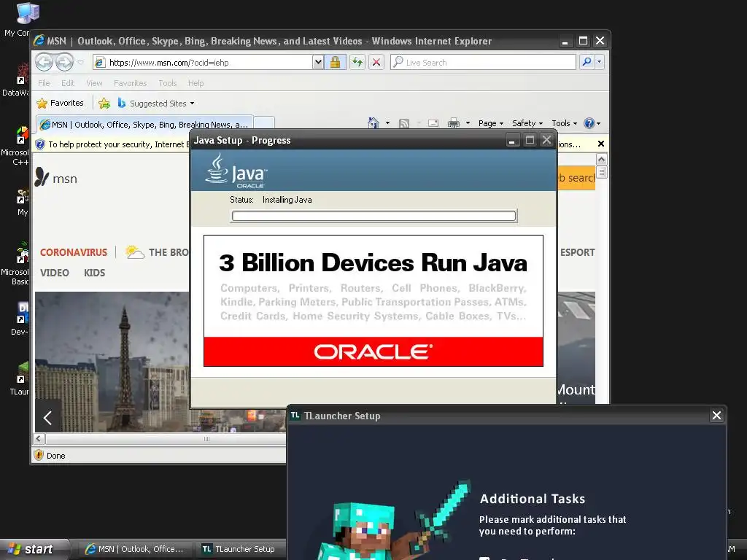
Task: Click the Eiffel Tower replica news image
Action: (x=112, y=362)
